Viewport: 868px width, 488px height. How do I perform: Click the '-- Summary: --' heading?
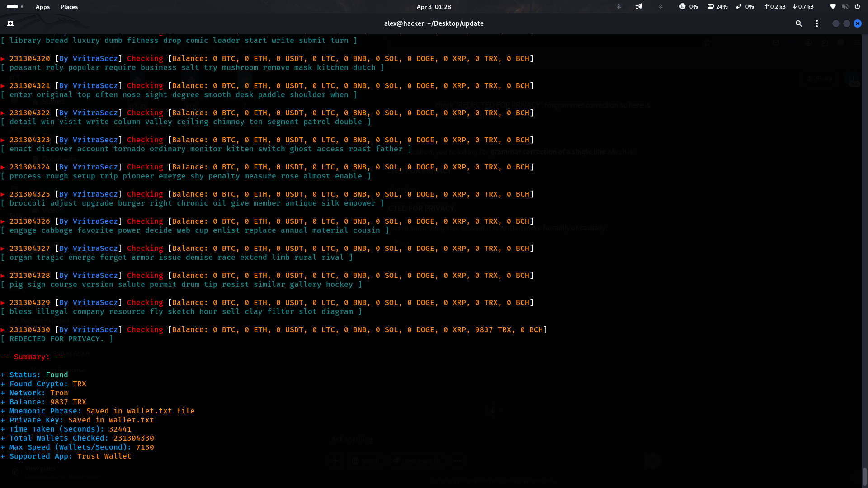pyautogui.click(x=32, y=357)
